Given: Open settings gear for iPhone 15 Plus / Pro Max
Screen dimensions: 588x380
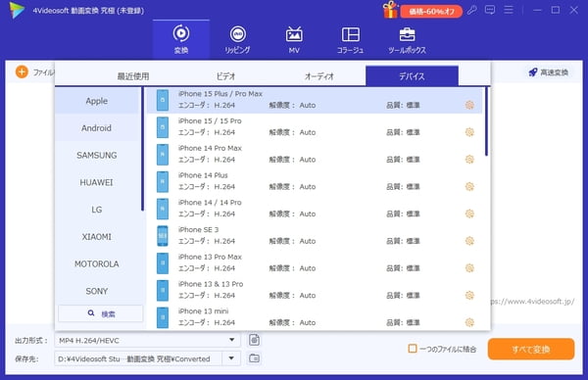Looking at the screenshot, I should 469,105.
